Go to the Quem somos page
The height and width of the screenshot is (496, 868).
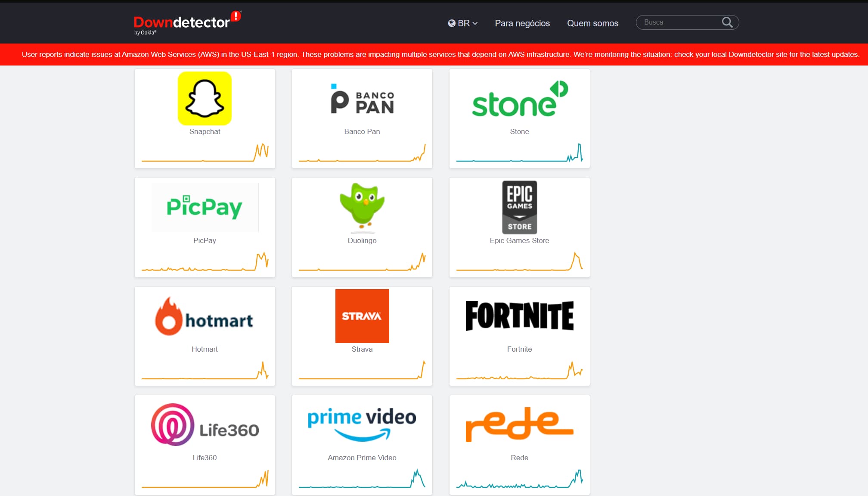(592, 23)
